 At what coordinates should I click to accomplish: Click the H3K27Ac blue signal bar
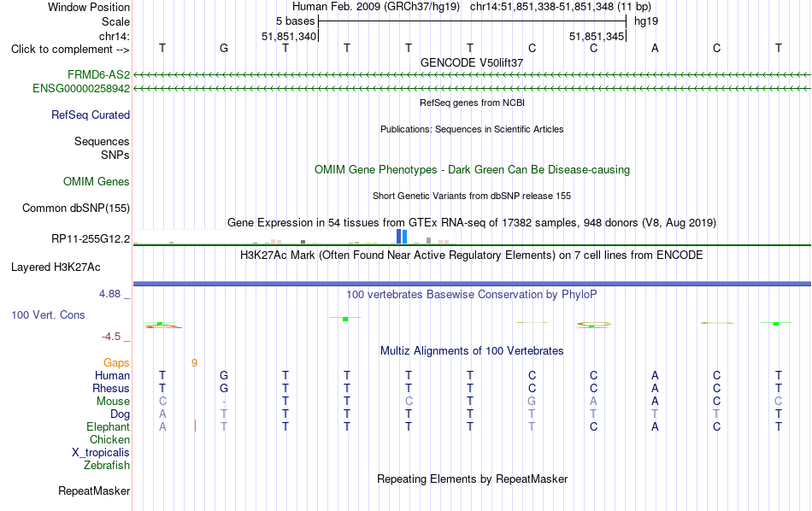pos(473,284)
